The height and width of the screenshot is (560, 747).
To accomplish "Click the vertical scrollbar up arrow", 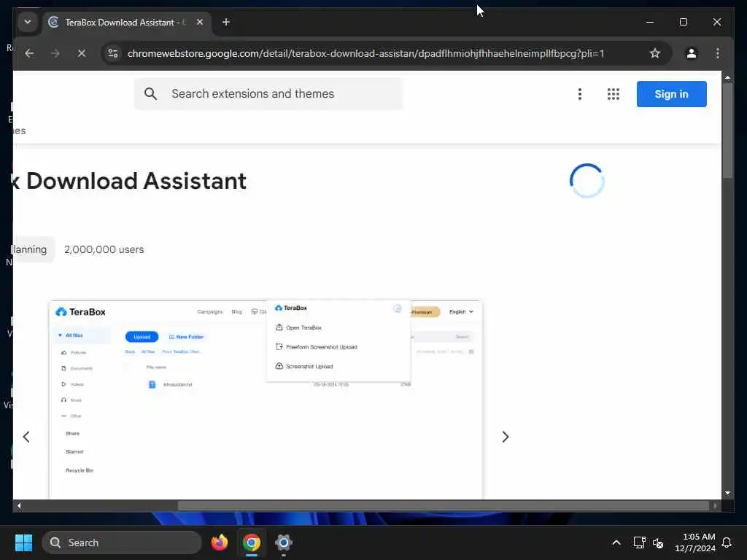I will pyautogui.click(x=727, y=77).
